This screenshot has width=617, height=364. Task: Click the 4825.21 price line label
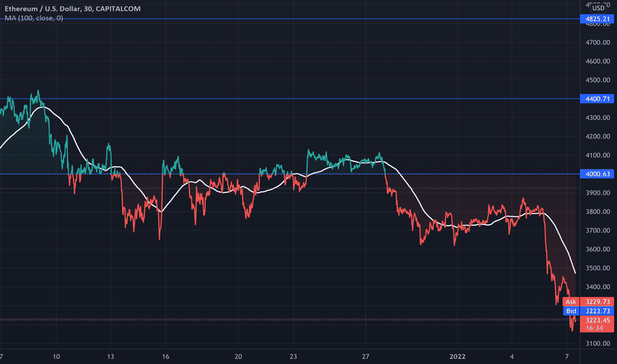(597, 19)
